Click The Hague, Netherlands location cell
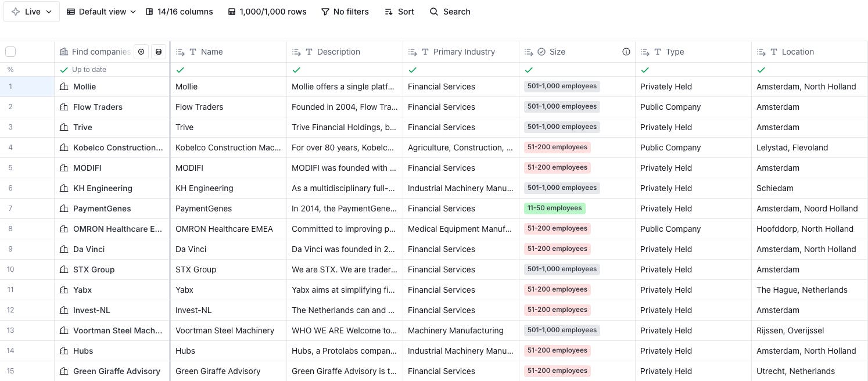The height and width of the screenshot is (381, 868). coord(809,290)
